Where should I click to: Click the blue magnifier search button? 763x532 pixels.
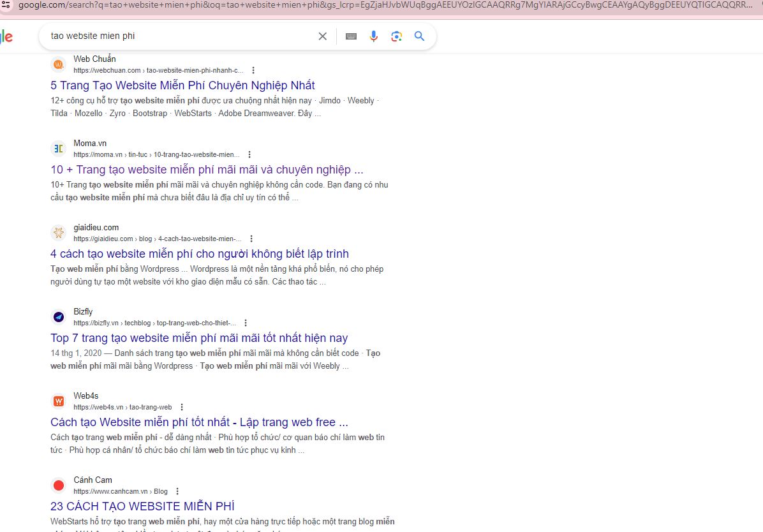(x=419, y=36)
